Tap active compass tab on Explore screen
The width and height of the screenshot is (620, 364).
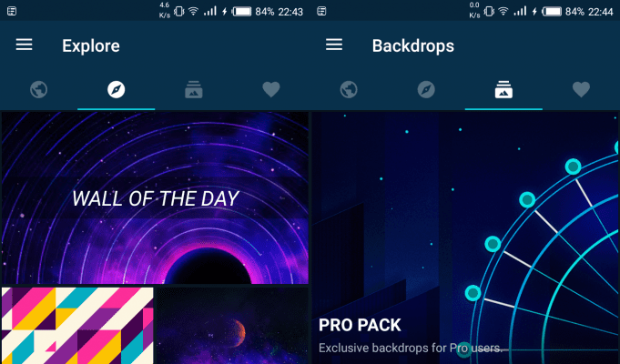point(117,90)
